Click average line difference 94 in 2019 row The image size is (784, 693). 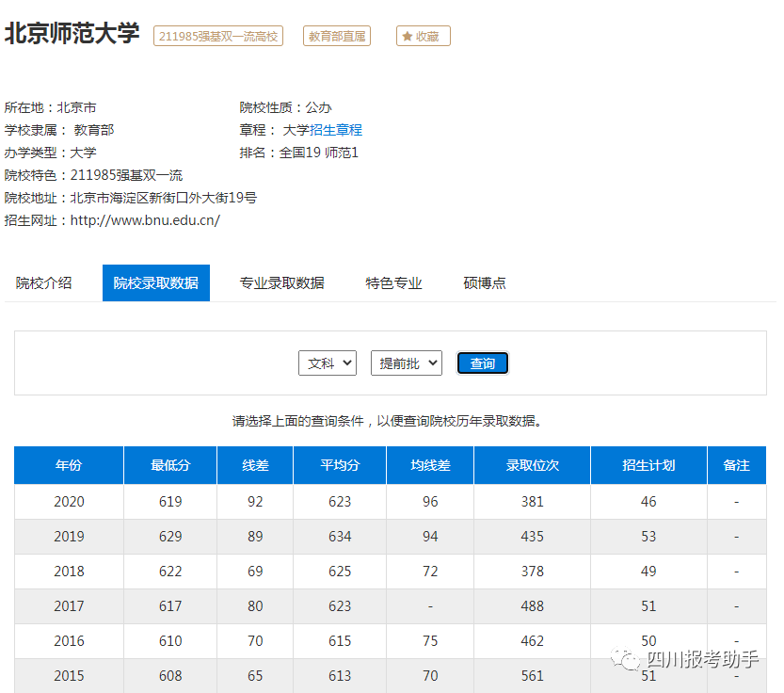(430, 537)
